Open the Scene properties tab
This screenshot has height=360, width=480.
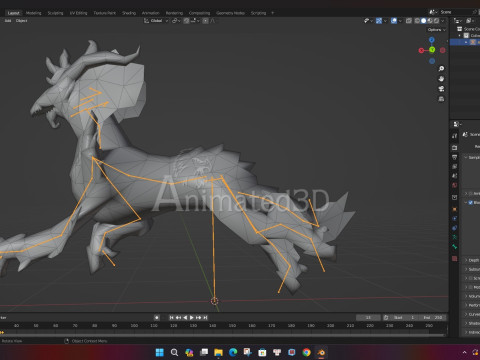point(455,176)
